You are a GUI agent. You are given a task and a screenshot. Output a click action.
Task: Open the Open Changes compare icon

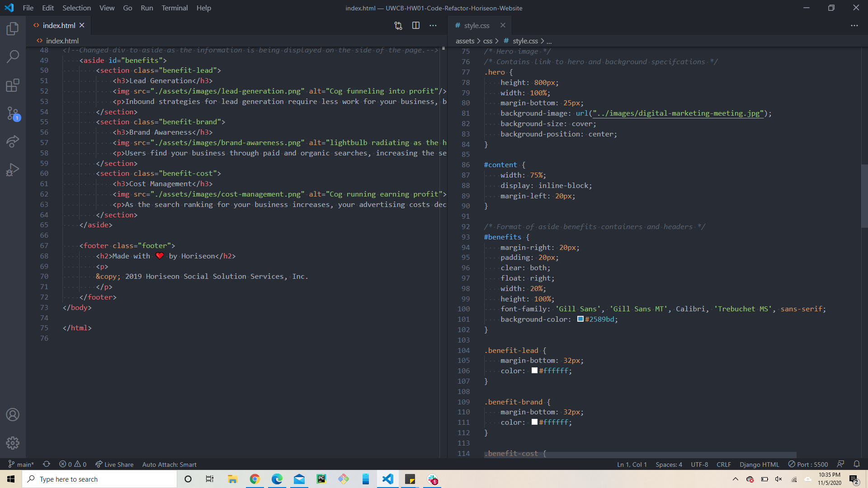(x=398, y=26)
